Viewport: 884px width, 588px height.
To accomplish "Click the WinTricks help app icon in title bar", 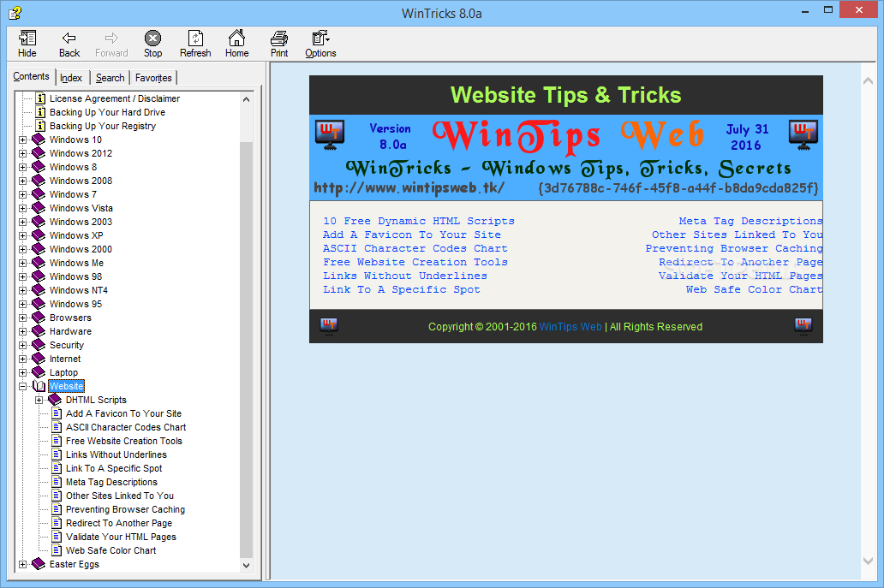I will (x=15, y=12).
